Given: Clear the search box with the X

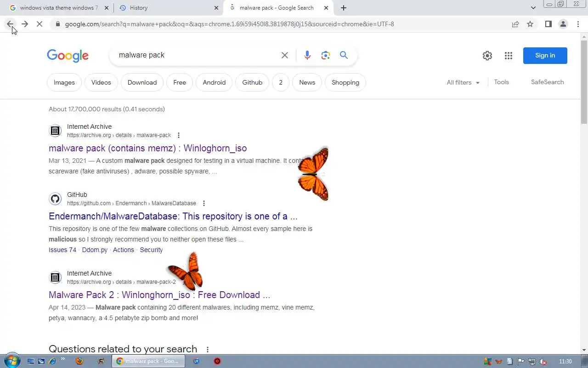Looking at the screenshot, I should (x=285, y=55).
